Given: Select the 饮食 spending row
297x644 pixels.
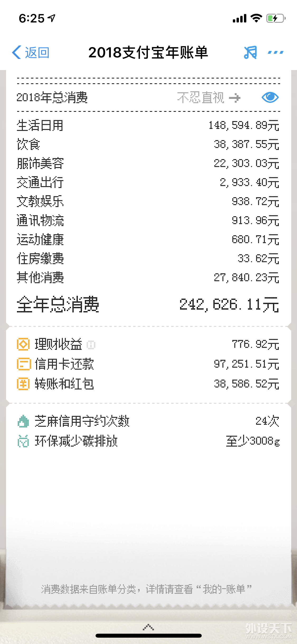Looking at the screenshot, I should [x=148, y=144].
